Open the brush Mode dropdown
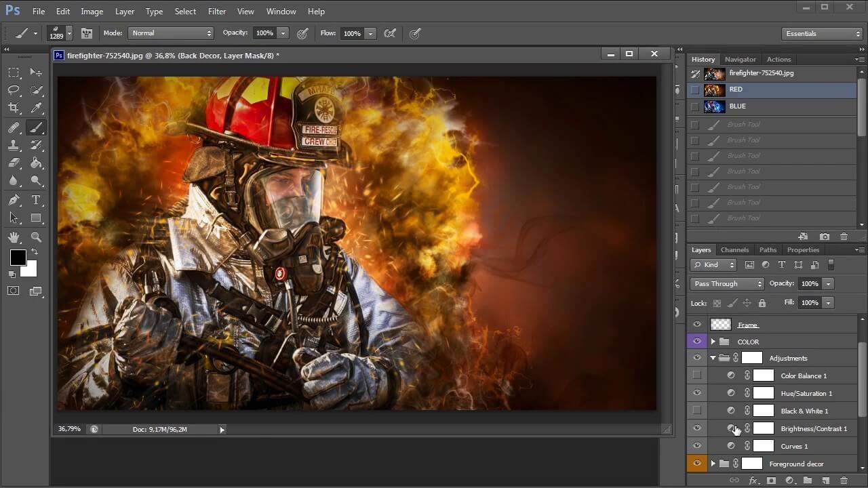Image resolution: width=868 pixels, height=488 pixels. (x=171, y=33)
